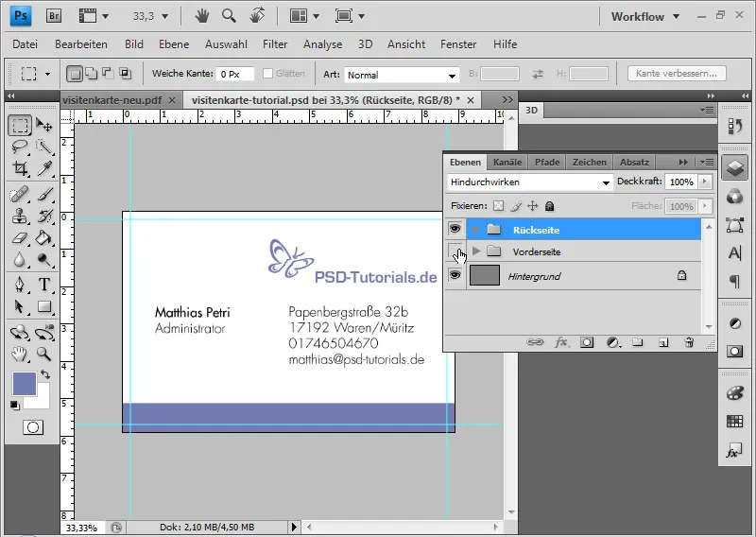
Task: Click the background color swatch
Action: 41,400
